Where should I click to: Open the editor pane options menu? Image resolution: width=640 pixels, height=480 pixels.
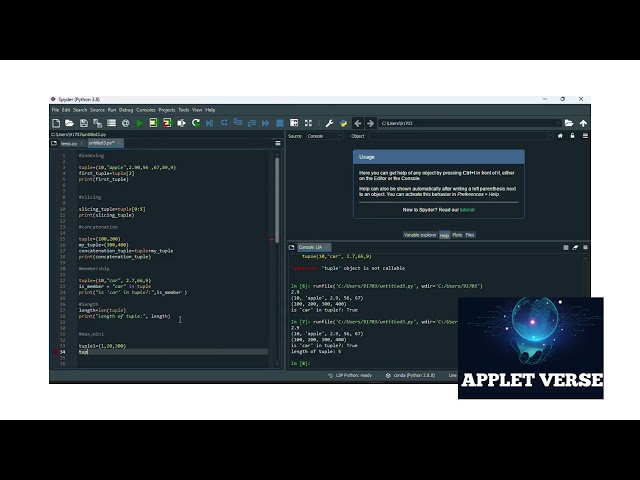click(278, 143)
